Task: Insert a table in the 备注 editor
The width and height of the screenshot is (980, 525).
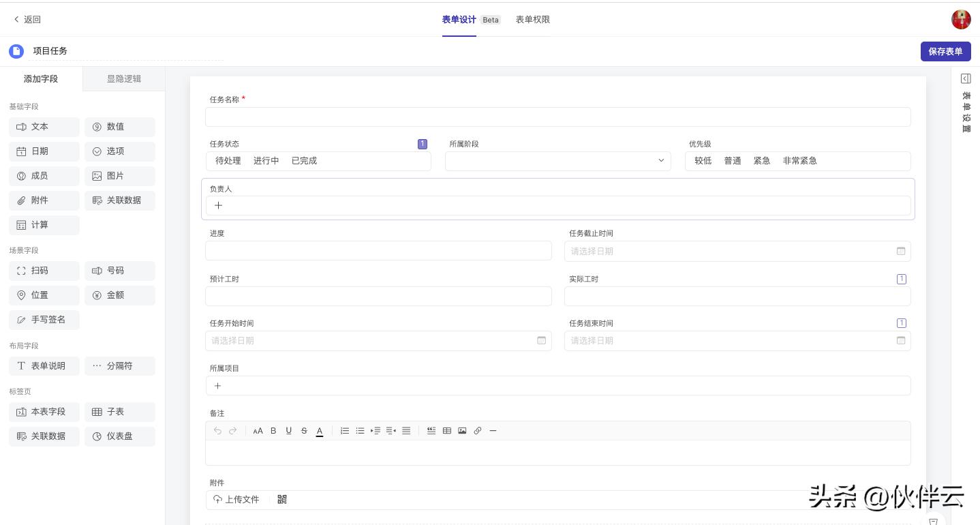Action: [x=447, y=430]
